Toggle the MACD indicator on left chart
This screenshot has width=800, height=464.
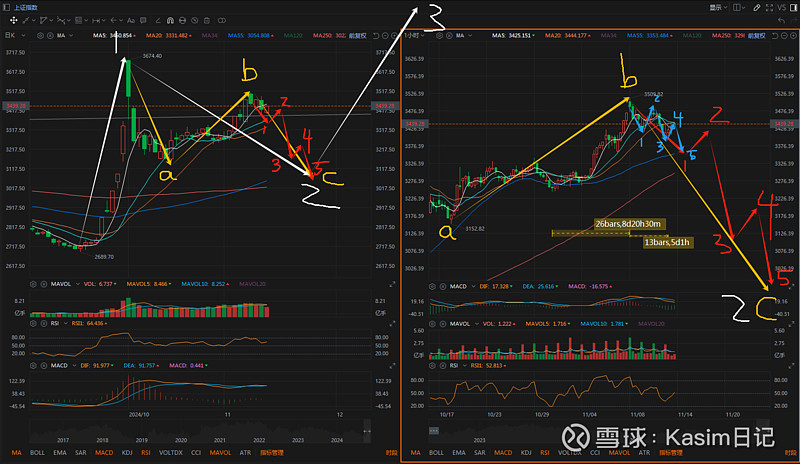(104, 452)
